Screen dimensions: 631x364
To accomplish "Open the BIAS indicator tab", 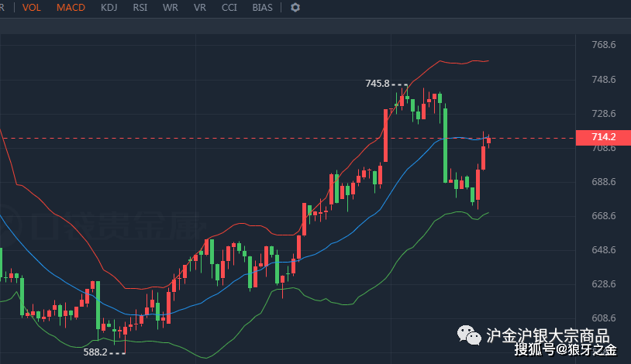I will pos(262,8).
